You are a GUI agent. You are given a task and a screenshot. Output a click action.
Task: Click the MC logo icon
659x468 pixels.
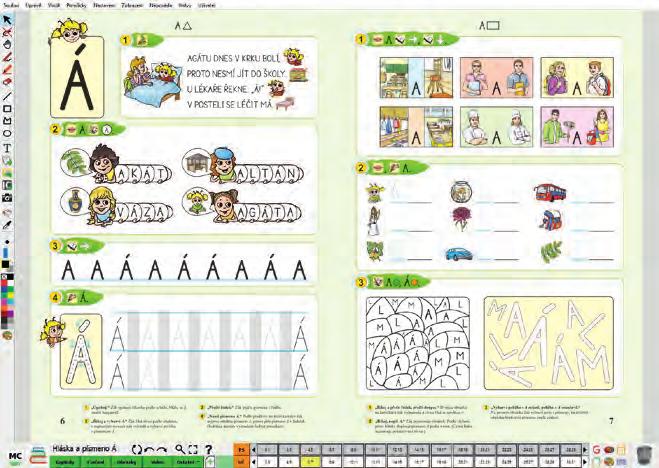click(x=15, y=457)
